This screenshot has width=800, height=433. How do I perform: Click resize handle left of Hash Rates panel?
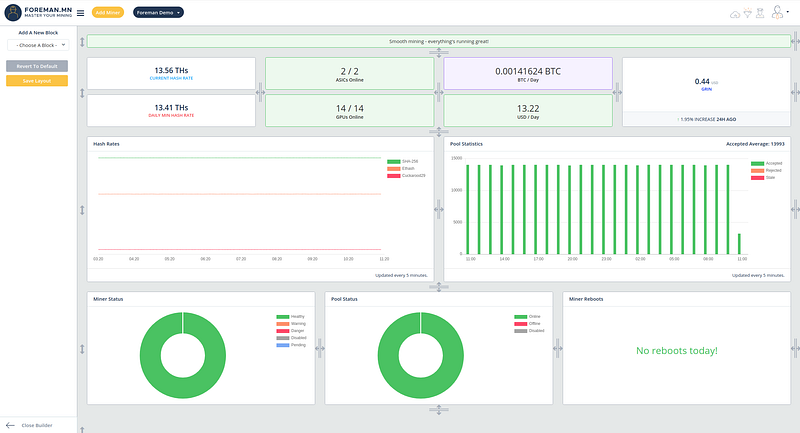point(82,209)
